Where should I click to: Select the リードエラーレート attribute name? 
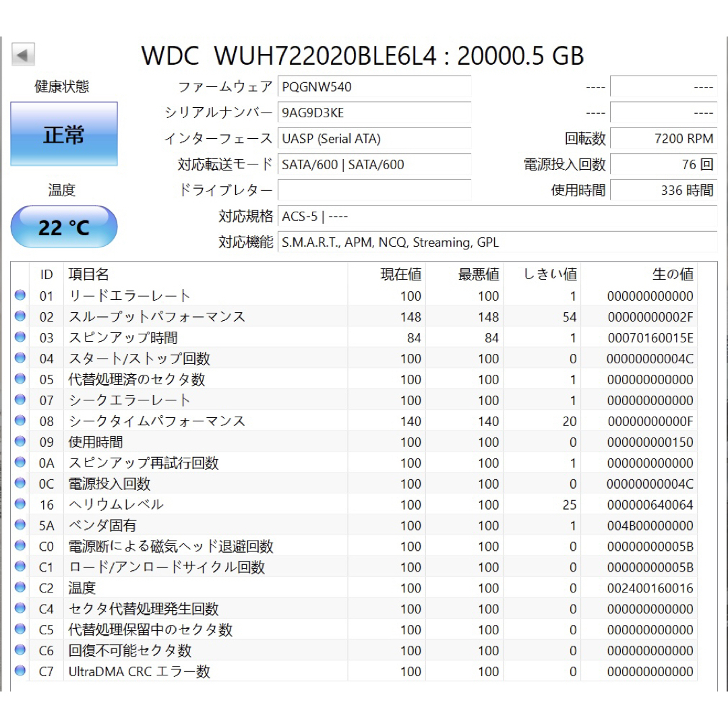(x=129, y=296)
